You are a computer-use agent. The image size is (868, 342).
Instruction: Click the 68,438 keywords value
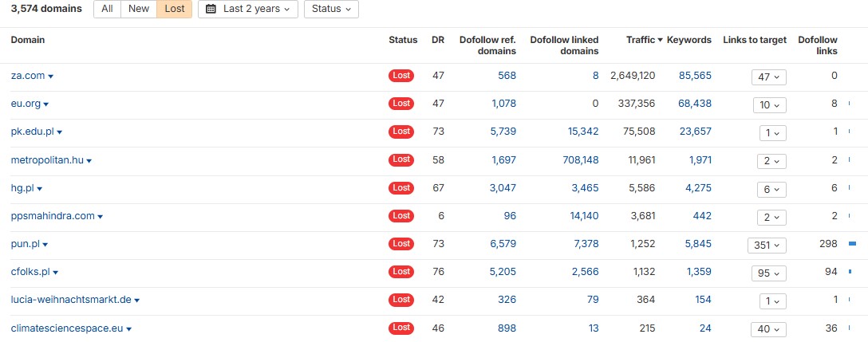[x=696, y=104]
